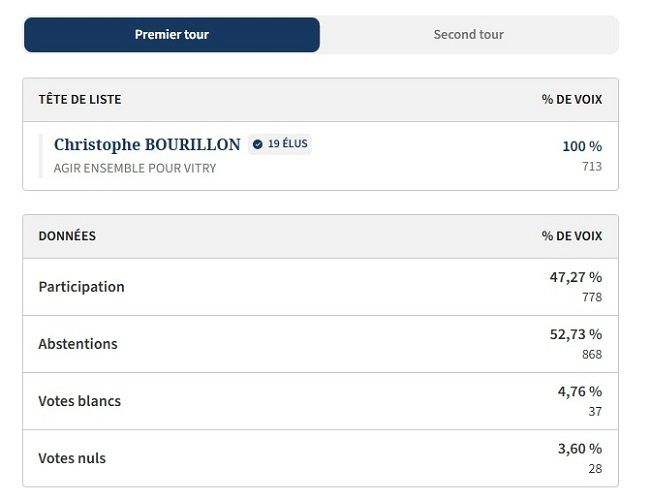The height and width of the screenshot is (500, 651).
Task: Switch to the Second tour tab
Action: tap(468, 35)
